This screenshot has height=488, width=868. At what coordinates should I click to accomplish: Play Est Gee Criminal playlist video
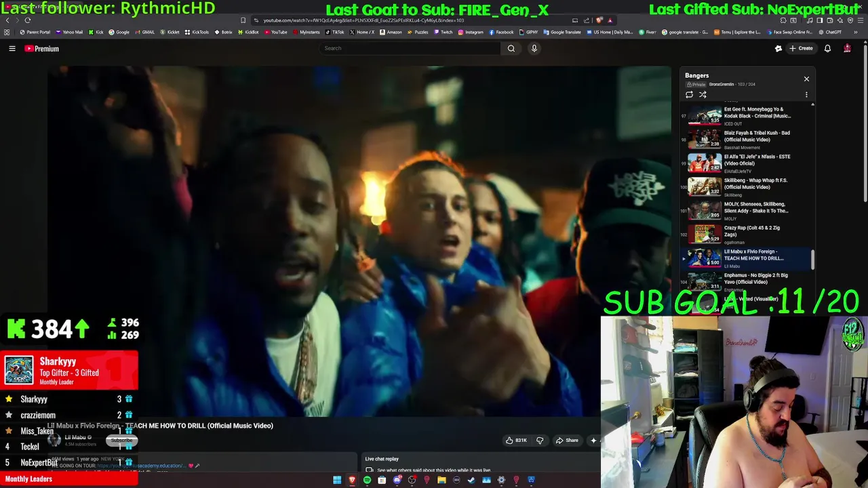[x=745, y=115]
